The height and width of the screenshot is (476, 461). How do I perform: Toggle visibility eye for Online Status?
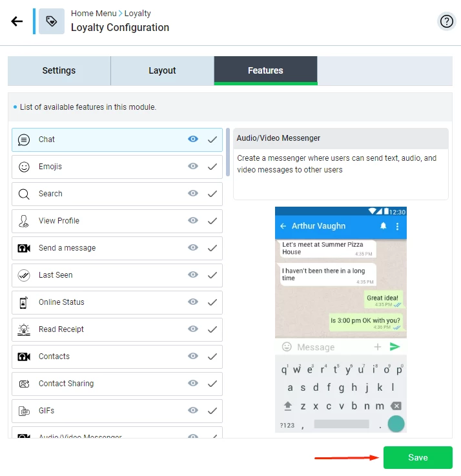(192, 302)
